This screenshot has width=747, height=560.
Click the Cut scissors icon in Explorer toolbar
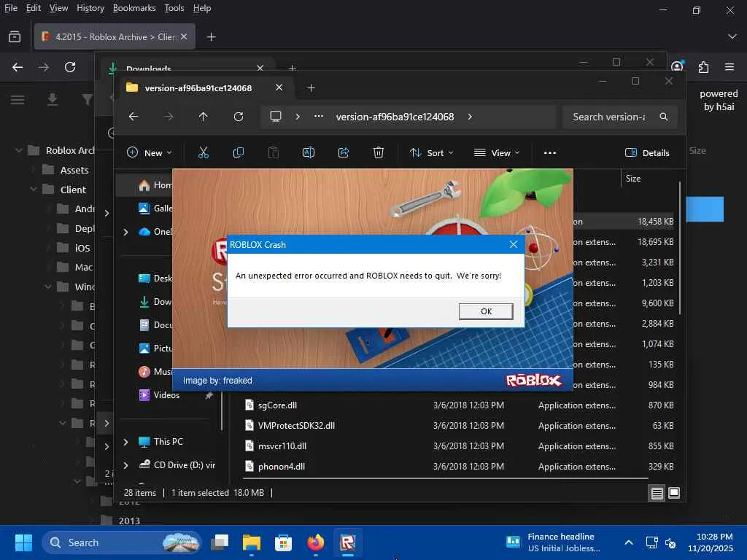click(204, 152)
